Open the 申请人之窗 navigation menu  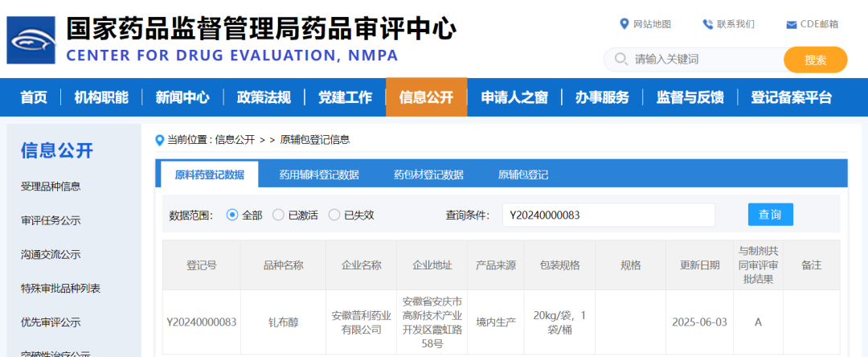pos(514,97)
